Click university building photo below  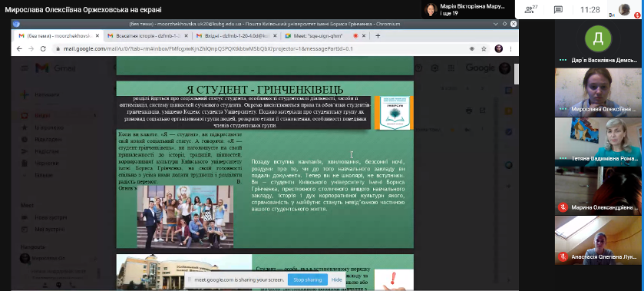click(x=184, y=273)
